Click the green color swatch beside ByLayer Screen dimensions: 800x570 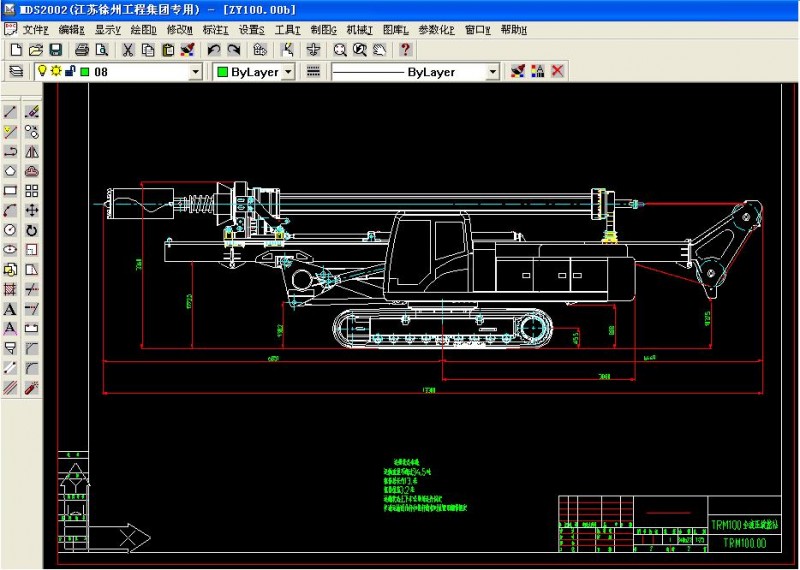click(221, 72)
